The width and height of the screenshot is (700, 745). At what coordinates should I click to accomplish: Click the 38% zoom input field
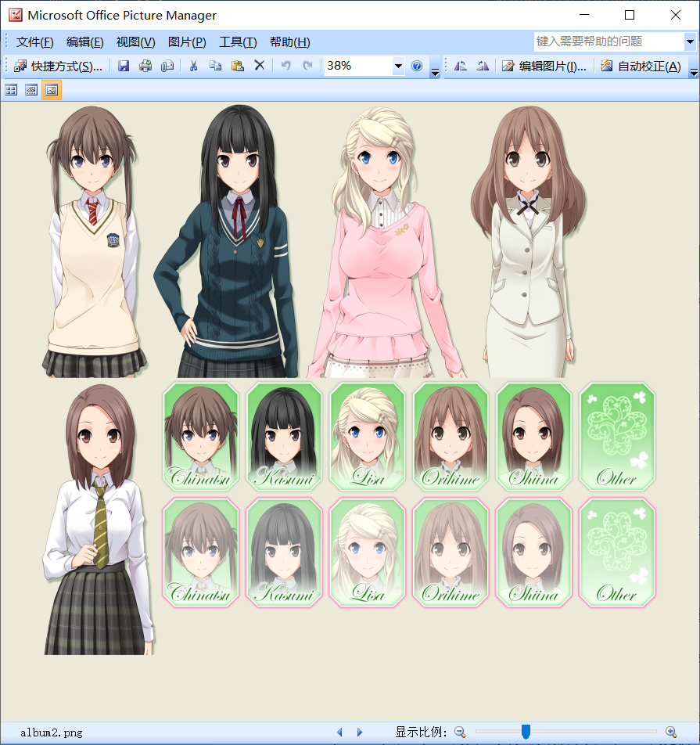click(x=358, y=66)
